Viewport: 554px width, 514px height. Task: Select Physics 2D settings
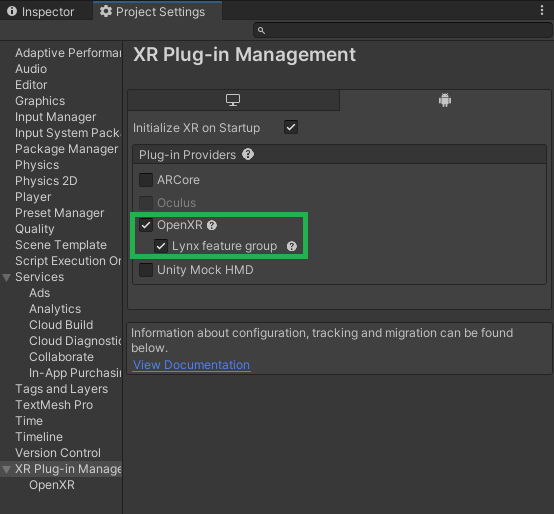46,181
